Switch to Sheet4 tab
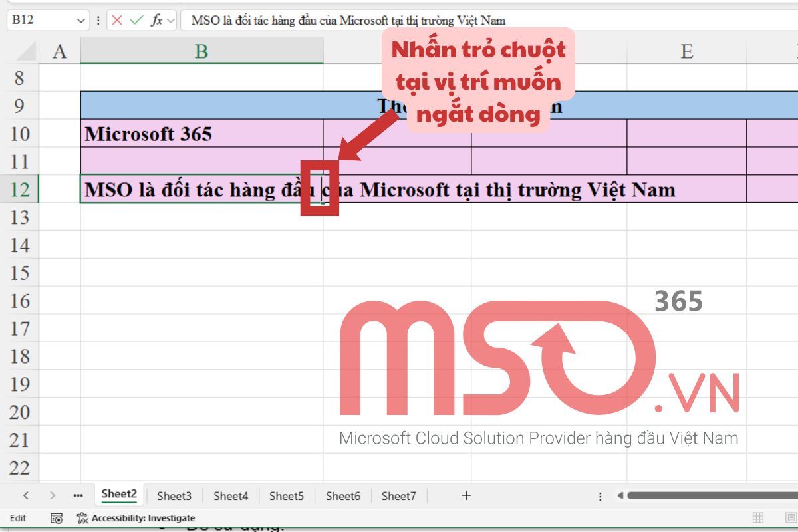The image size is (798, 532). 231,495
